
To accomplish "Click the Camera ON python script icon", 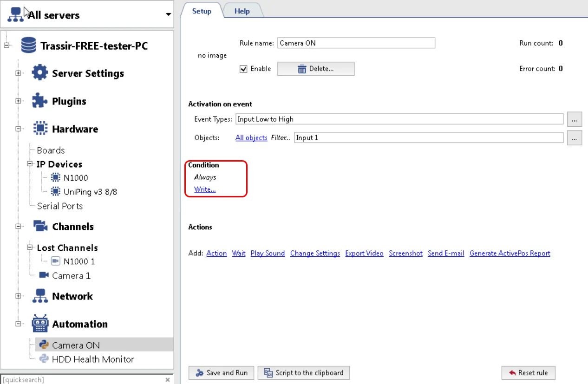I will pos(44,345).
